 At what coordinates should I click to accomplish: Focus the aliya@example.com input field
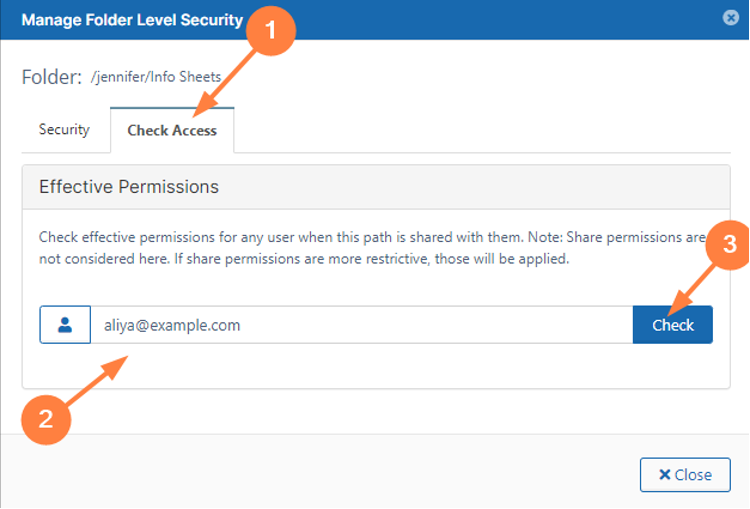point(360,325)
